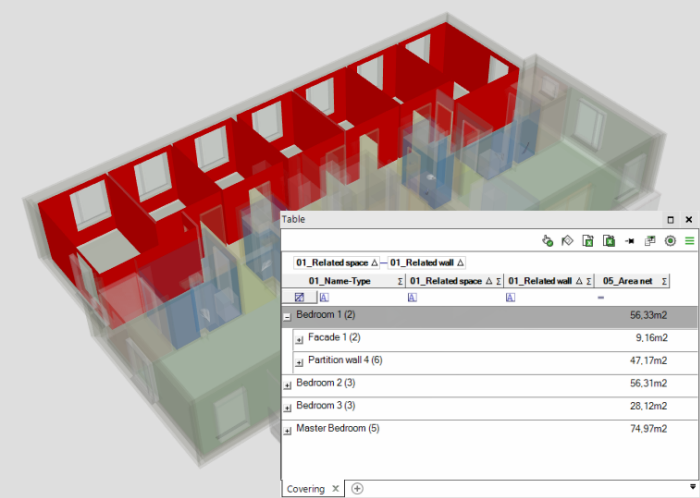700x498 pixels.
Task: Click the second Excel export icon
Action: [x=609, y=241]
